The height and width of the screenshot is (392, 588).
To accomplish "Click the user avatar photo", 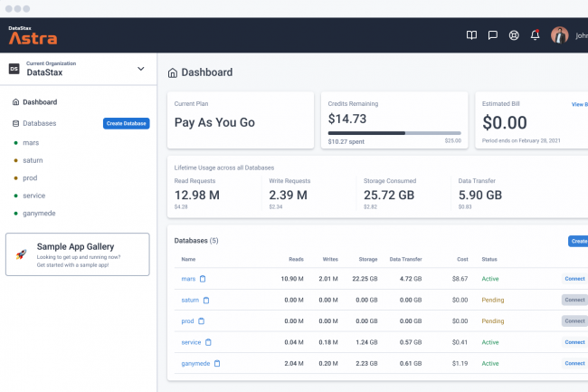I will pyautogui.click(x=559, y=35).
